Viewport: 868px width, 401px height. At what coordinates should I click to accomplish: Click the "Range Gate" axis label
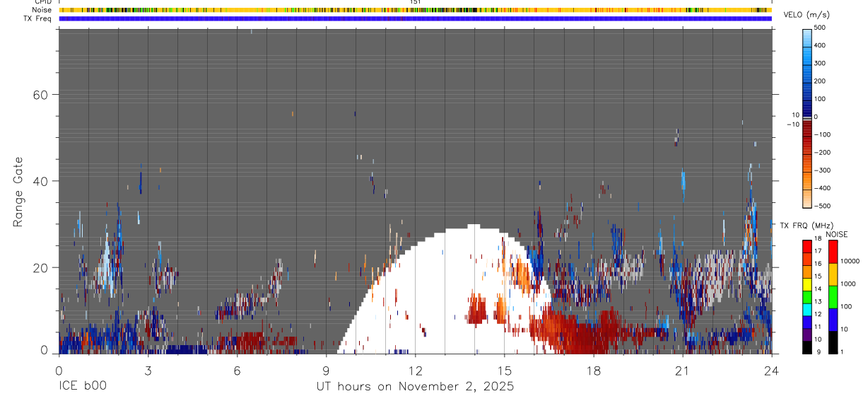[x=18, y=192]
